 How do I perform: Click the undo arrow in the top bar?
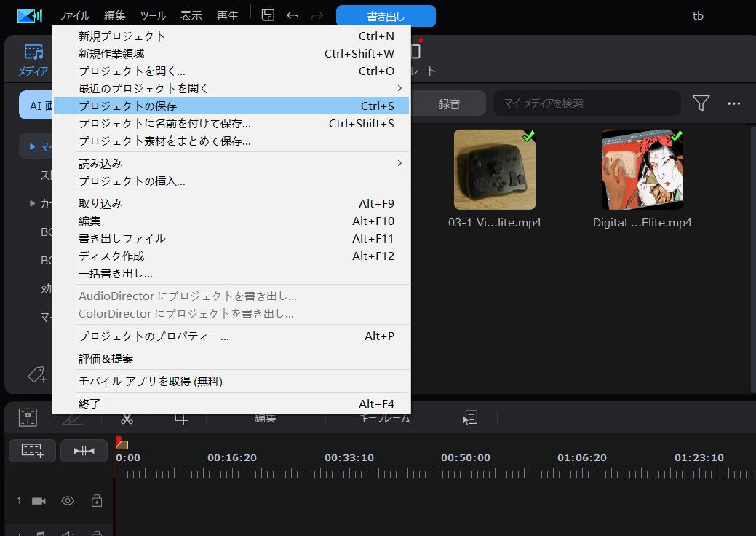tap(293, 15)
